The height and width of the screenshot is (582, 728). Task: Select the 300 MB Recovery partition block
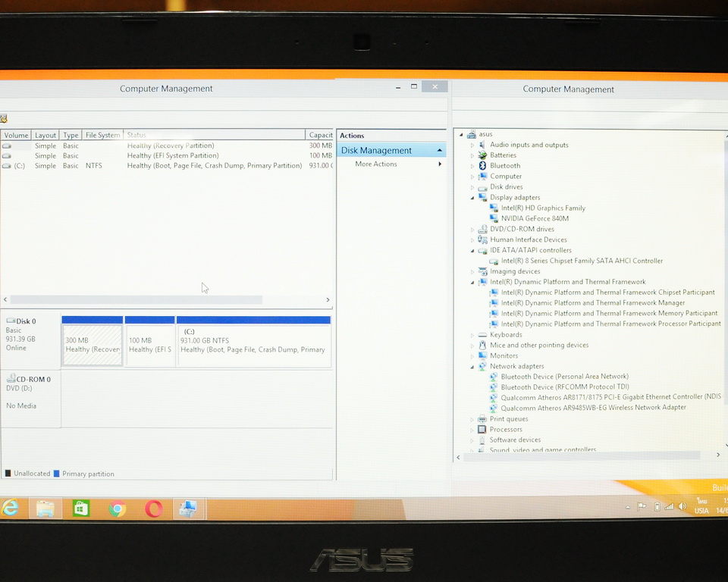pyautogui.click(x=93, y=344)
